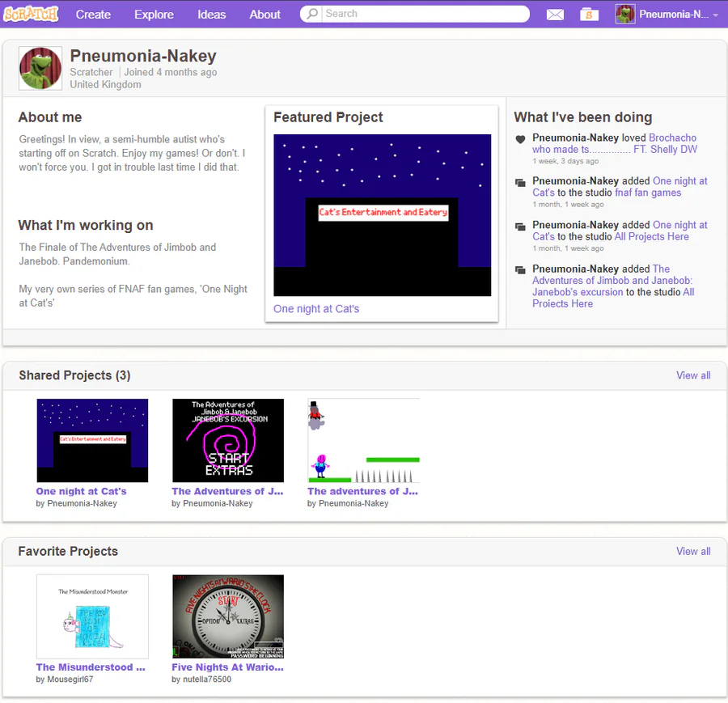
Task: Open Janebob's excursion activity link
Action: tap(612, 281)
